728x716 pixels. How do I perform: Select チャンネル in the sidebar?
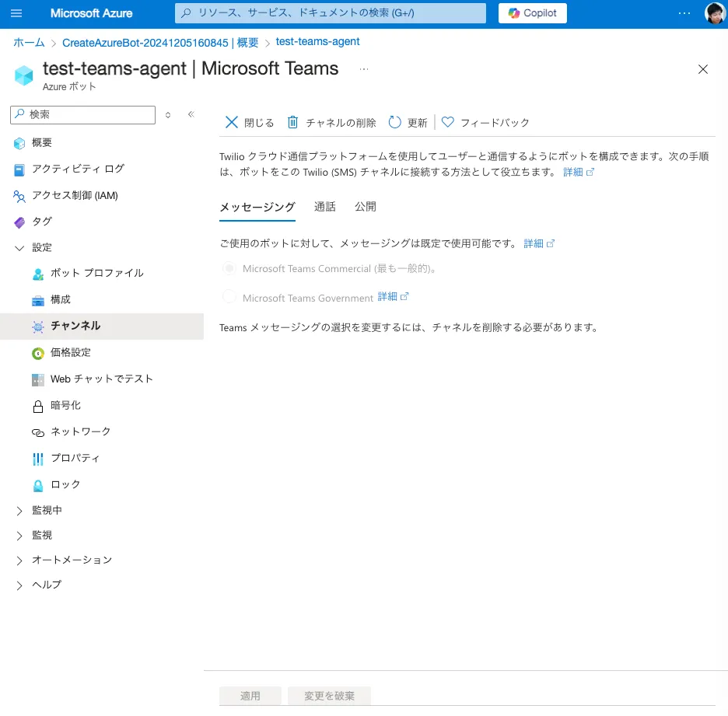(x=102, y=327)
